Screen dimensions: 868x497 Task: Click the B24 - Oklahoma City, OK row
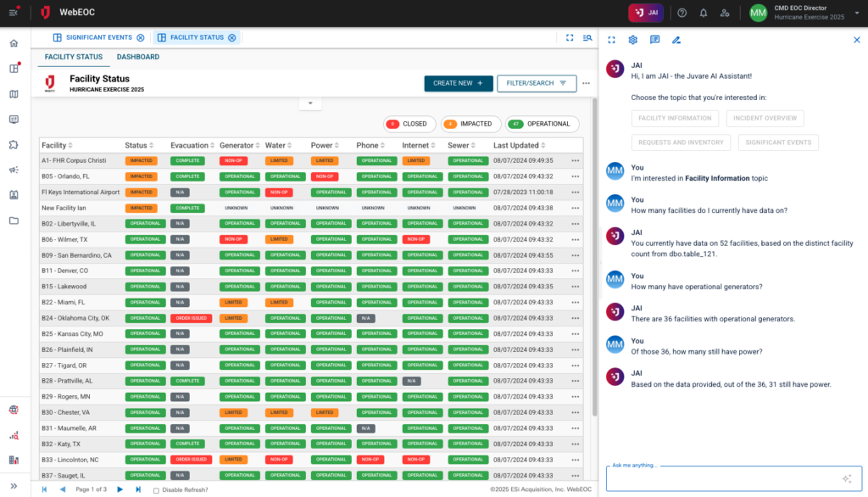(x=311, y=319)
